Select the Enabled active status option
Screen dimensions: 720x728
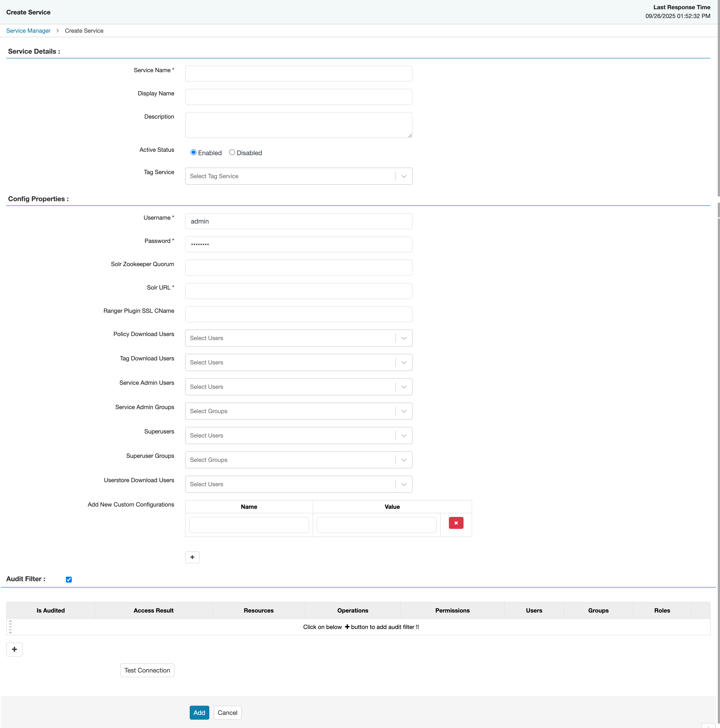[x=193, y=152]
